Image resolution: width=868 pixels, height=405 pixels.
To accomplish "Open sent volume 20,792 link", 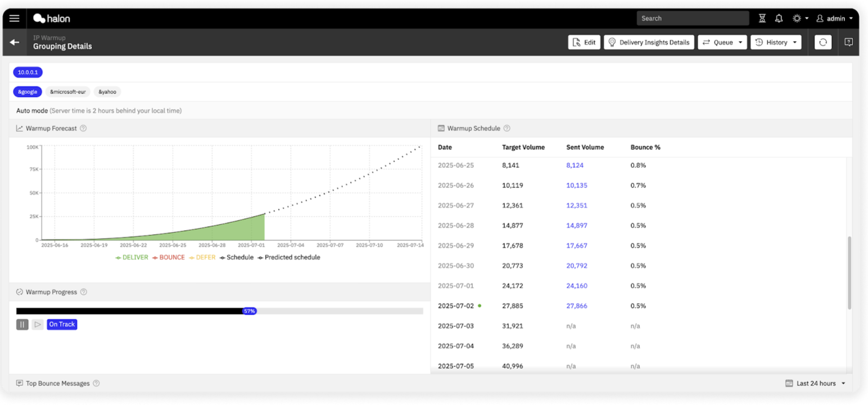I will coord(577,265).
